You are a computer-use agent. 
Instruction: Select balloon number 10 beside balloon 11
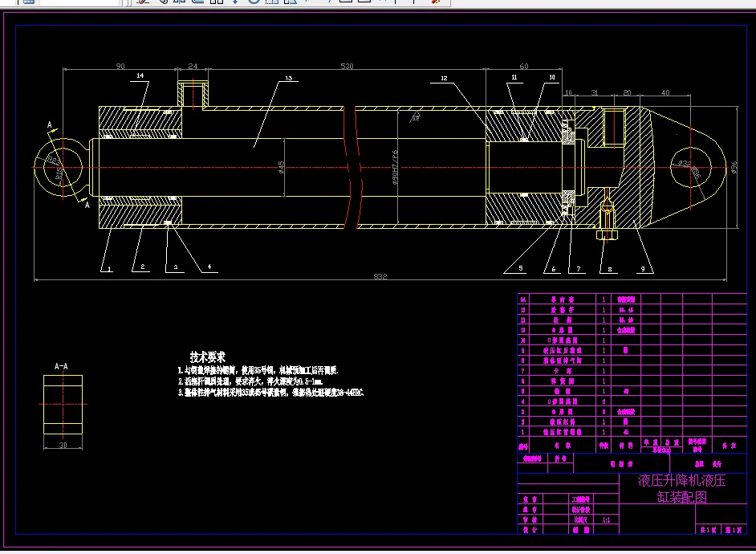(552, 77)
